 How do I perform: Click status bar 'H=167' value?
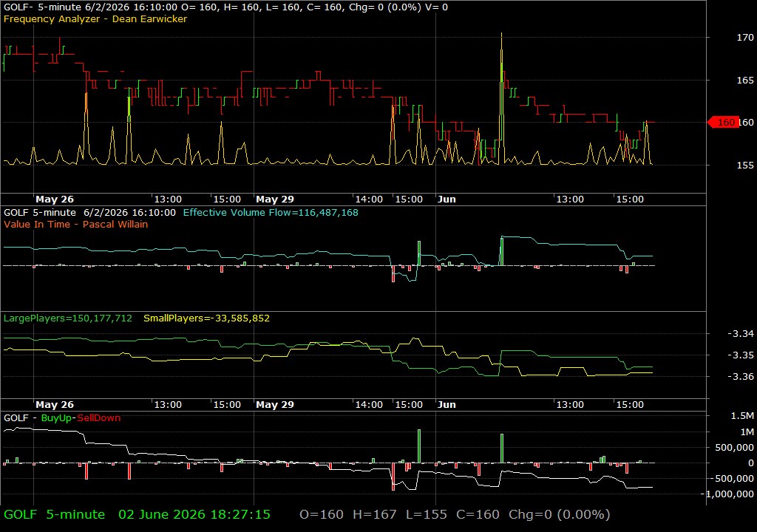[x=375, y=514]
